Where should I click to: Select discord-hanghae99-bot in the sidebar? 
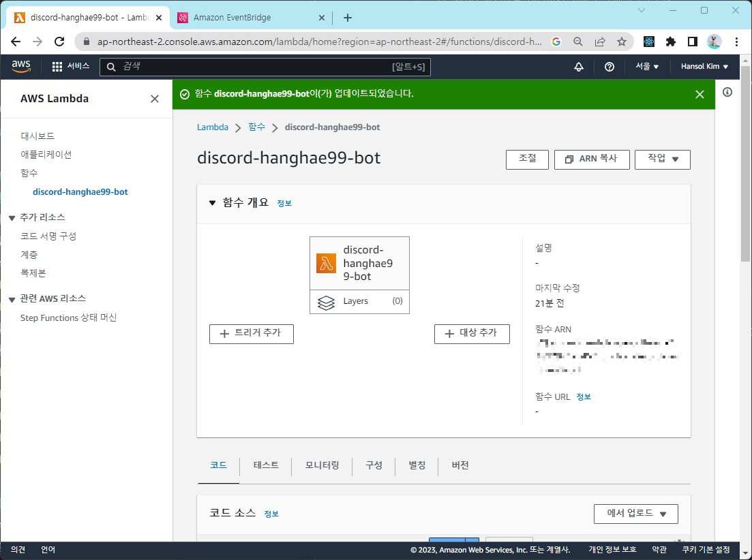tap(80, 192)
